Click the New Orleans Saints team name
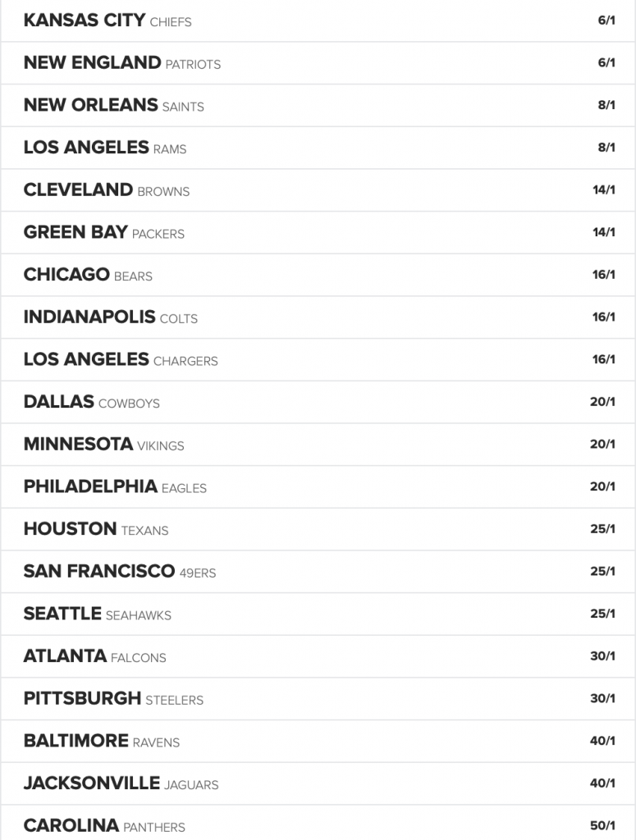Screen dimensions: 636x840 pos(113,105)
